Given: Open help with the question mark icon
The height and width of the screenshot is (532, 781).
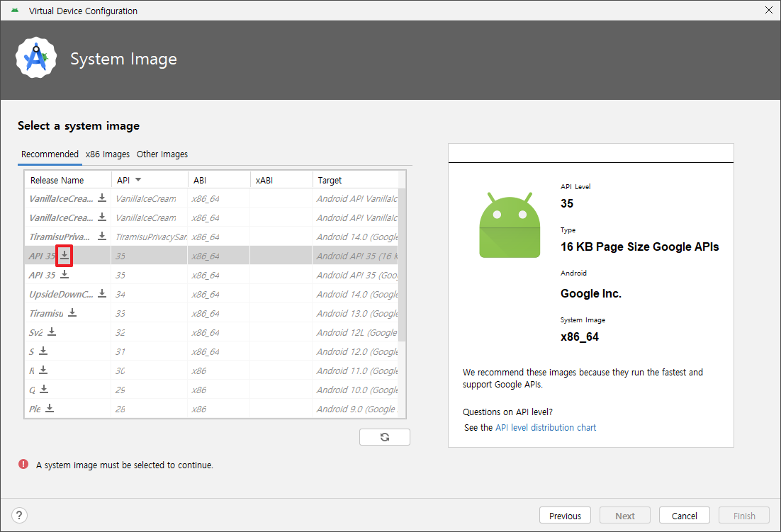Looking at the screenshot, I should click(19, 515).
